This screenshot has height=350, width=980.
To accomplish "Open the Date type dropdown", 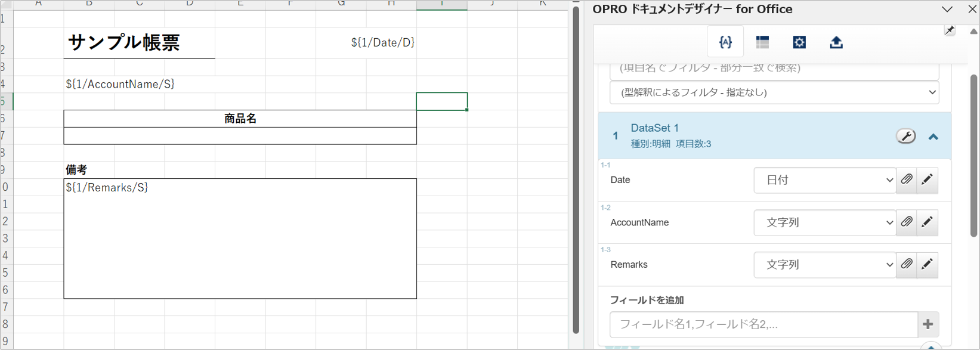I will pyautogui.click(x=825, y=180).
